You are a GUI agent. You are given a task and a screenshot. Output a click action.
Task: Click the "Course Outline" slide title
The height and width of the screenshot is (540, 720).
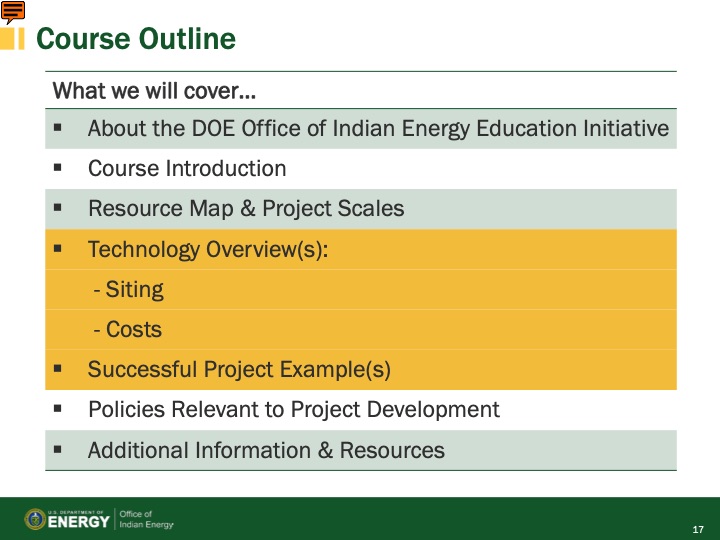click(x=136, y=39)
